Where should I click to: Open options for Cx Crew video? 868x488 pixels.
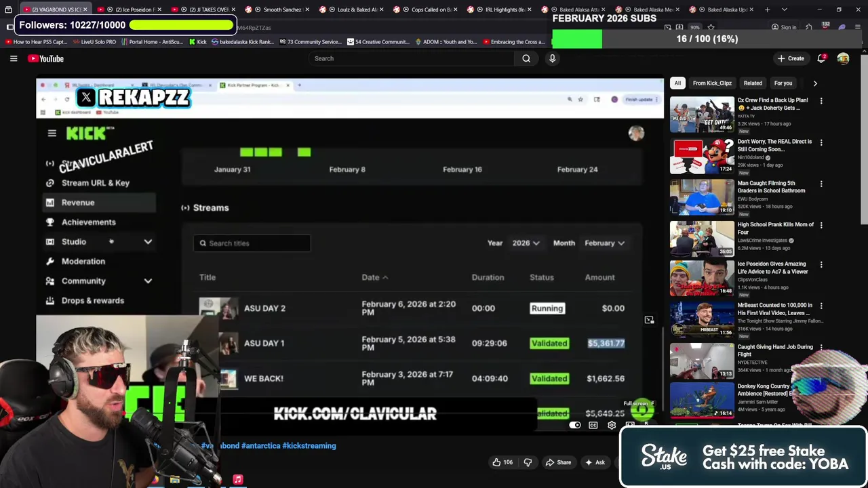(x=821, y=101)
